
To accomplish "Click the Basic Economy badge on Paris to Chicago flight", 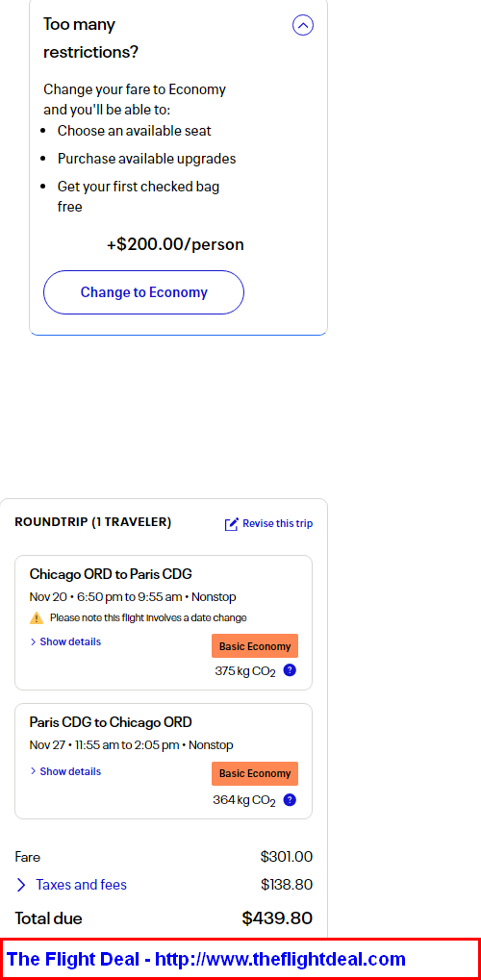I will 255,774.
